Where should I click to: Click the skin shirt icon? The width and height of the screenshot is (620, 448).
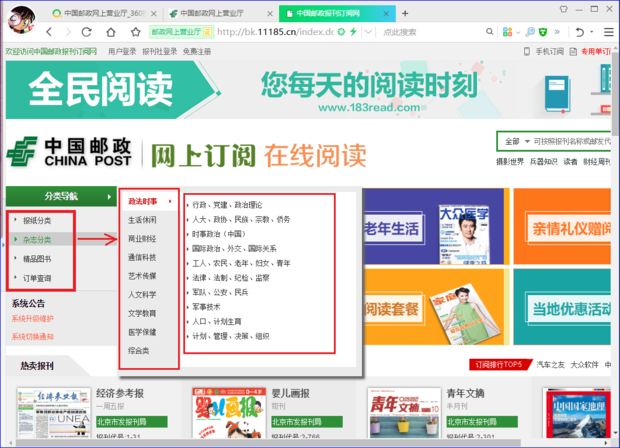(x=563, y=9)
